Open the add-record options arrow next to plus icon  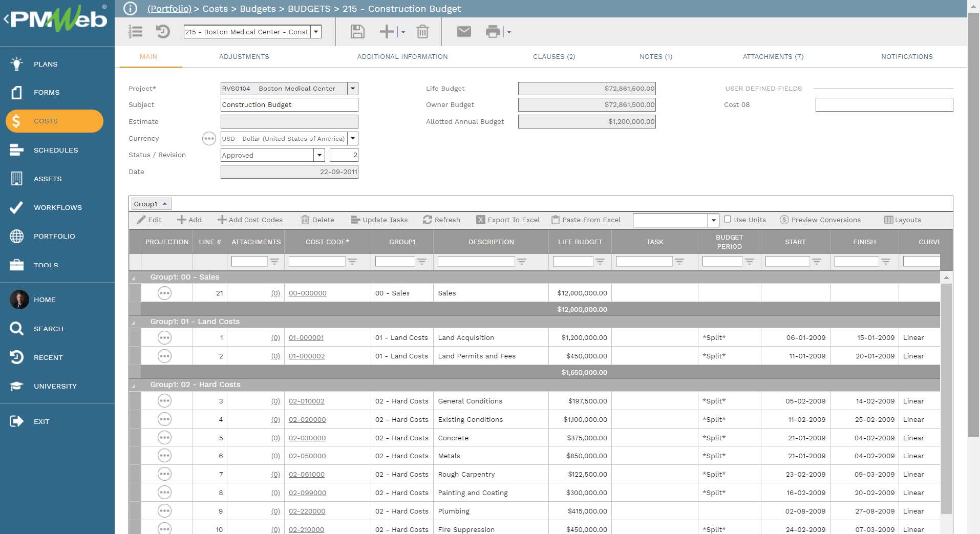pyautogui.click(x=403, y=32)
